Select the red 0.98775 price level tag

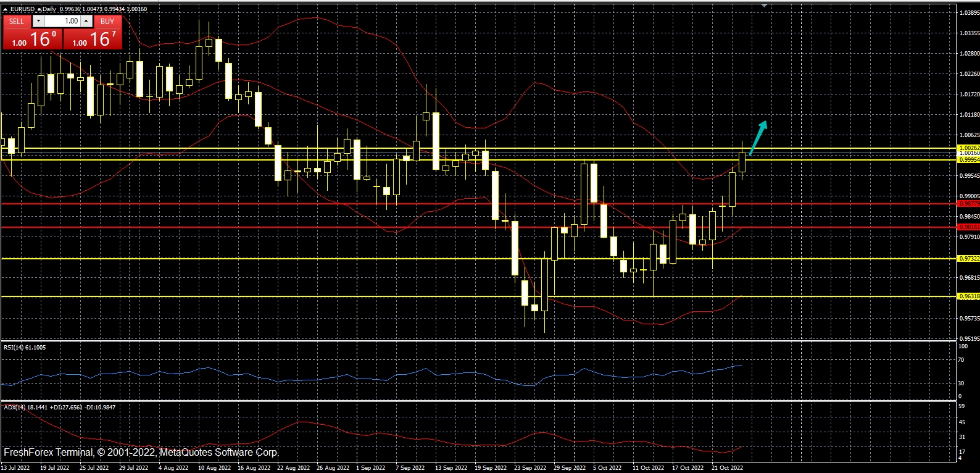[968, 203]
